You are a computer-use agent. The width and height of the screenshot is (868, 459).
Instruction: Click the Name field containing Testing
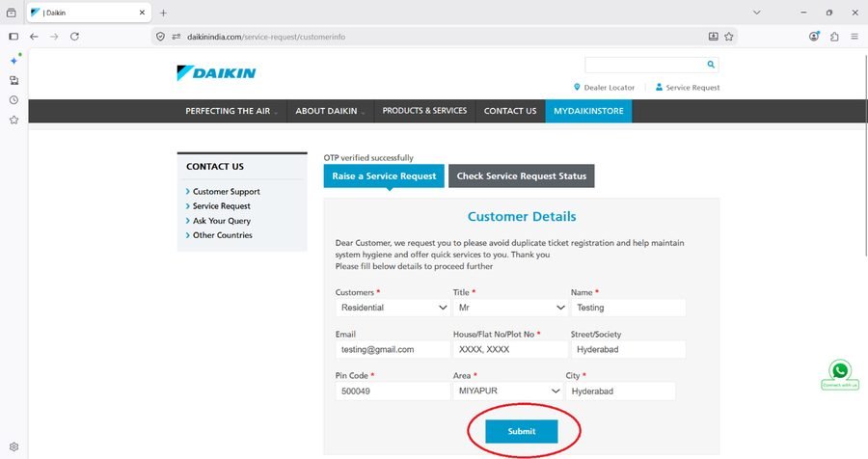628,308
